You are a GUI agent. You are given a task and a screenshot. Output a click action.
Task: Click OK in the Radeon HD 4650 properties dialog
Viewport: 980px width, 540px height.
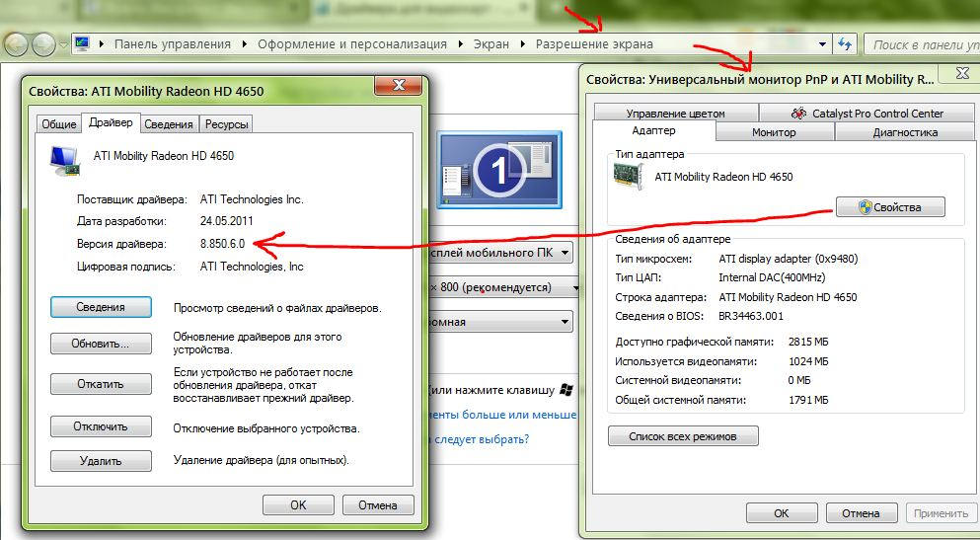[x=298, y=505]
